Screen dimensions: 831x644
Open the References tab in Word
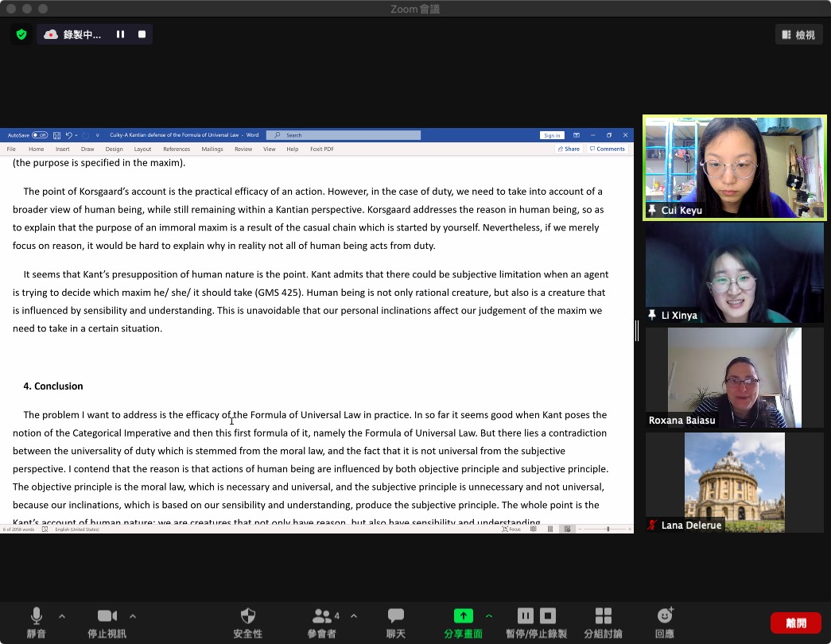pyautogui.click(x=177, y=149)
